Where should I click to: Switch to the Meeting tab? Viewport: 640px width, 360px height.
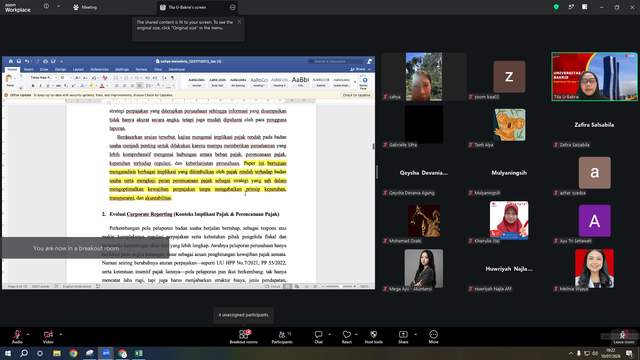(x=85, y=7)
